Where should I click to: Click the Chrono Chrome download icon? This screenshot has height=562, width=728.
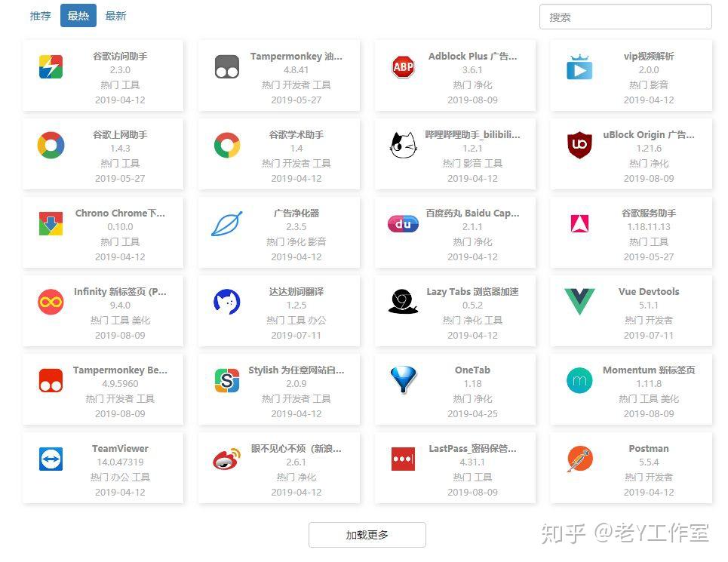[51, 223]
